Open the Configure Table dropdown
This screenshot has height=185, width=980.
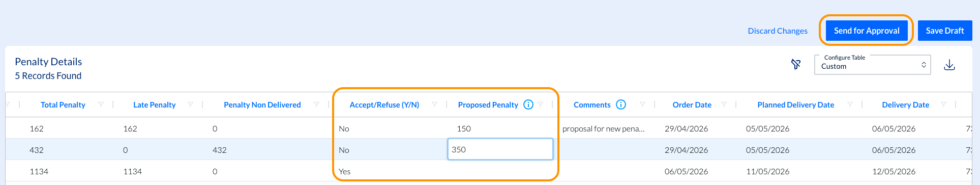(873, 65)
